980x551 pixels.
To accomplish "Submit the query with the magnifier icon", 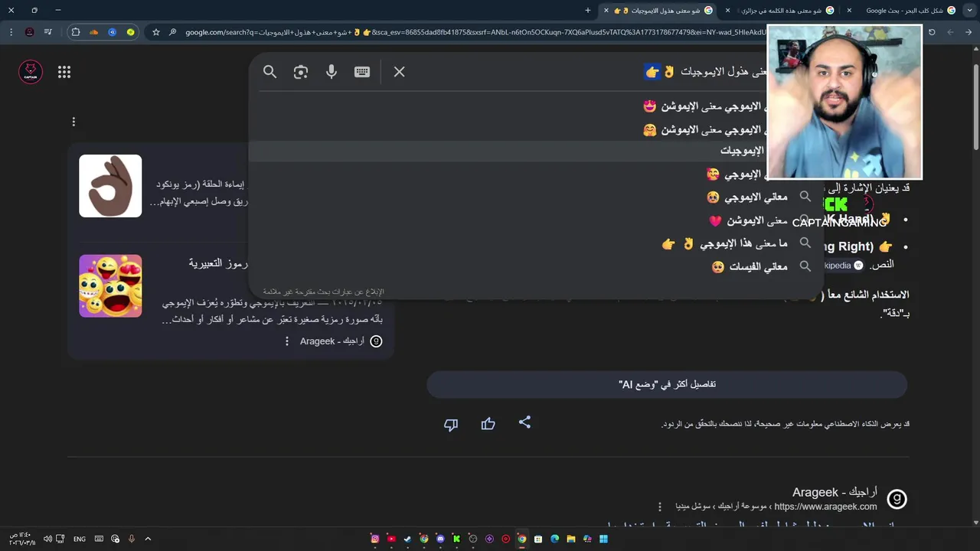I will 269,71.
